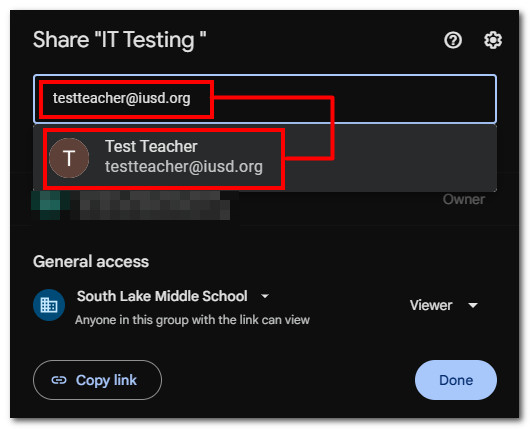Click the Owner role label

click(x=464, y=199)
